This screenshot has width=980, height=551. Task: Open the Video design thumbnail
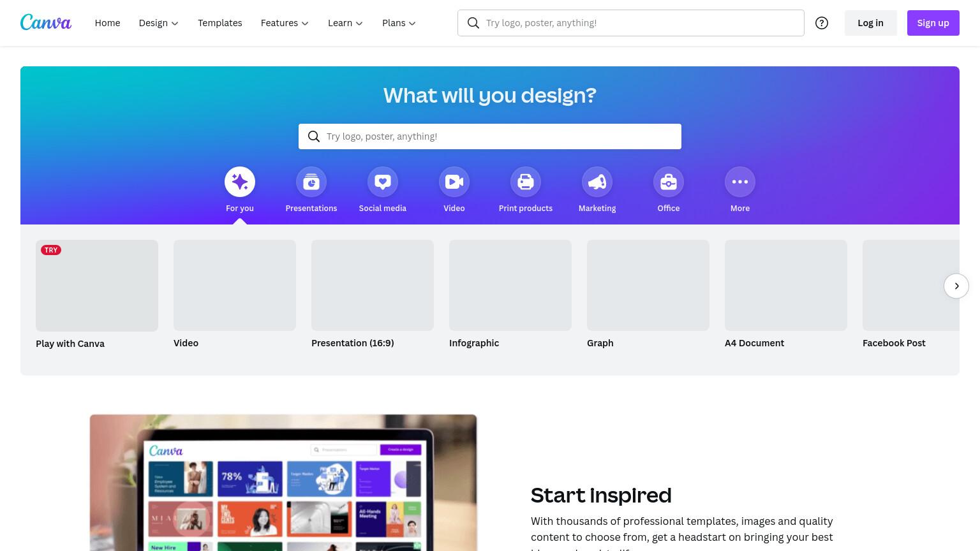pos(235,285)
